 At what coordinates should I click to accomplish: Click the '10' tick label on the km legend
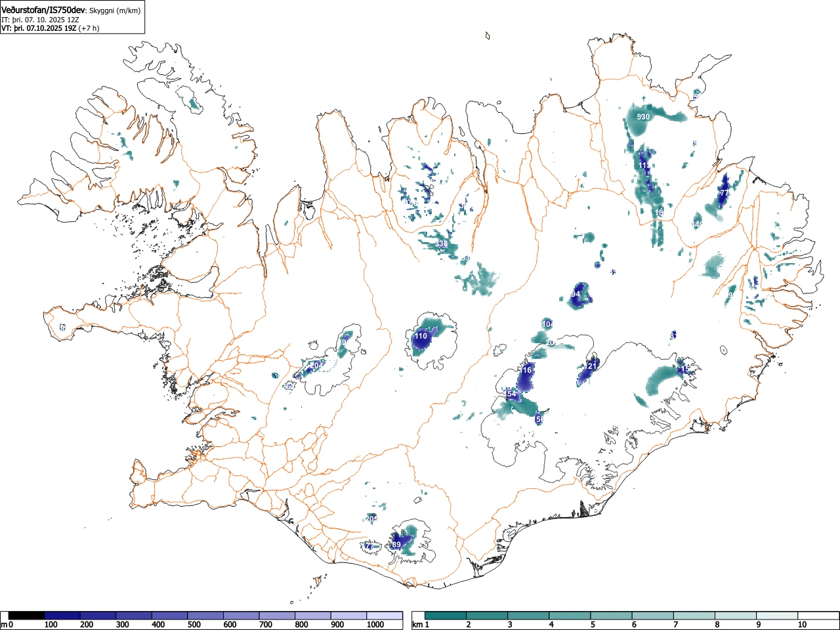click(802, 625)
